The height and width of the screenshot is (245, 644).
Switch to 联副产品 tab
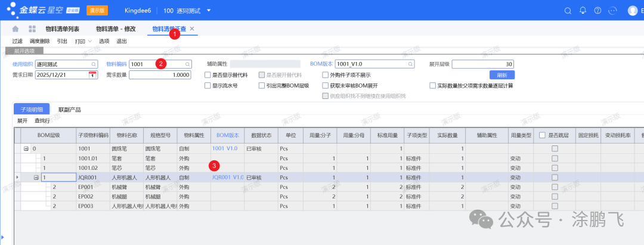(x=69, y=110)
